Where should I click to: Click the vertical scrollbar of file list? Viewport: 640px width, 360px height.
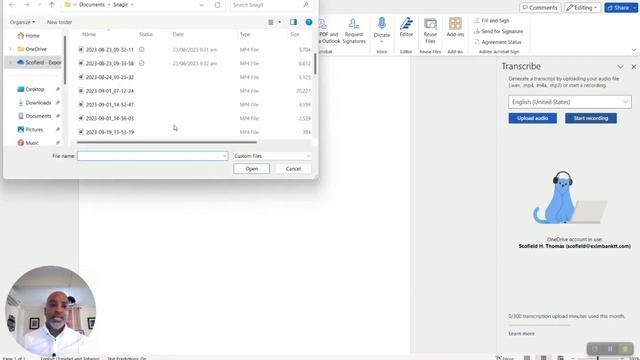point(315,64)
